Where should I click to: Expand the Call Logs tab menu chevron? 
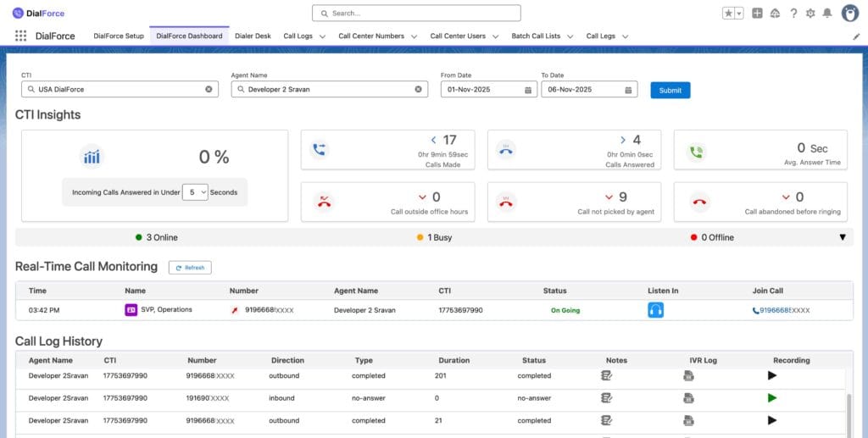tap(322, 36)
